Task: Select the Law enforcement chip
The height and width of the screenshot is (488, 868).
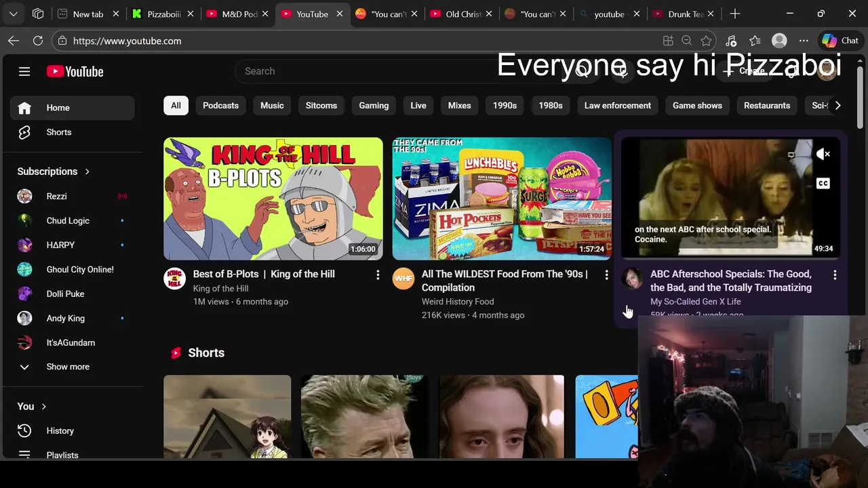Action: pyautogui.click(x=618, y=105)
